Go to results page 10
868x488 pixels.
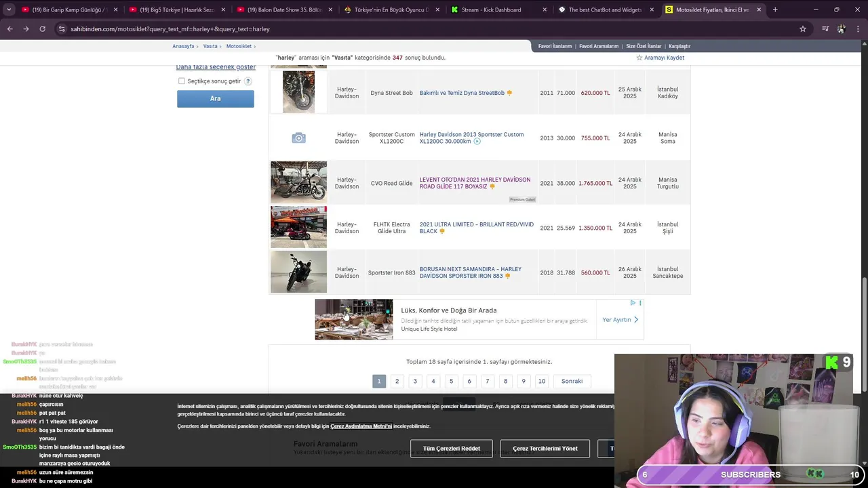[x=542, y=381]
